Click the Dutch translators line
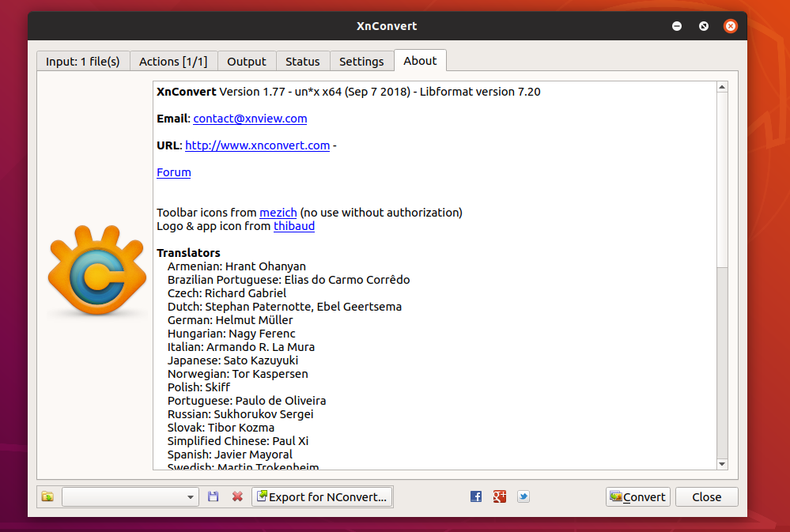This screenshot has height=532, width=790. tap(285, 307)
